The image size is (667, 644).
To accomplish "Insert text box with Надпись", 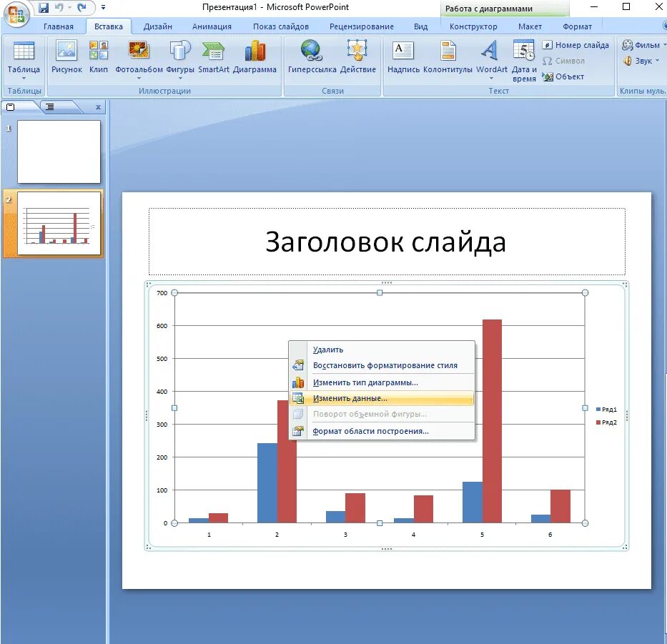I will tap(403, 57).
